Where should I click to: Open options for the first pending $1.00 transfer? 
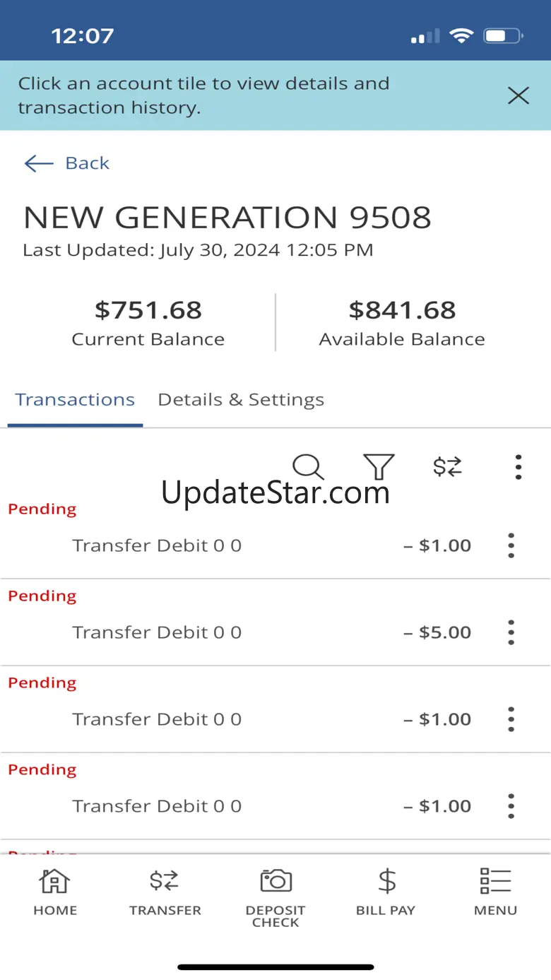[511, 545]
